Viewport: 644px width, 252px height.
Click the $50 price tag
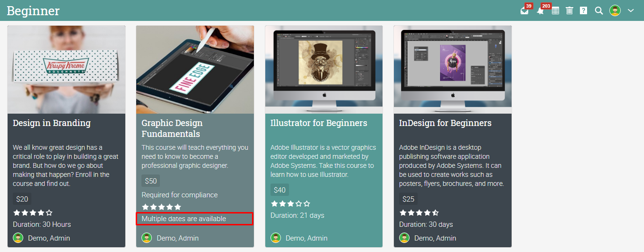(x=151, y=181)
